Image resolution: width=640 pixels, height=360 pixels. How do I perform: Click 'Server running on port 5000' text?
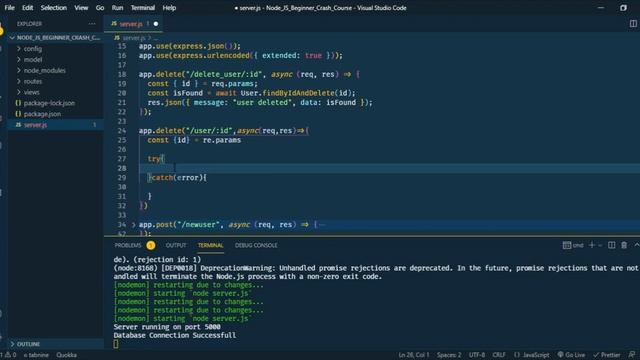pyautogui.click(x=167, y=327)
